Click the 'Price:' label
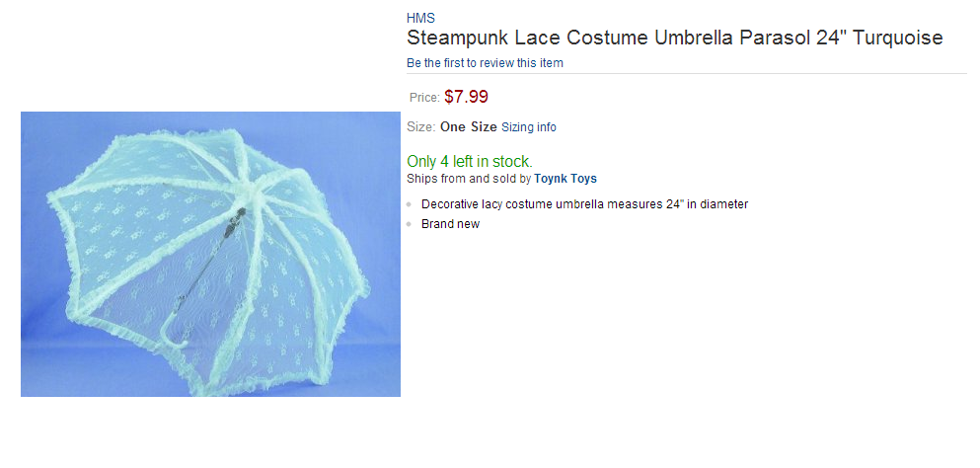 pos(424,98)
